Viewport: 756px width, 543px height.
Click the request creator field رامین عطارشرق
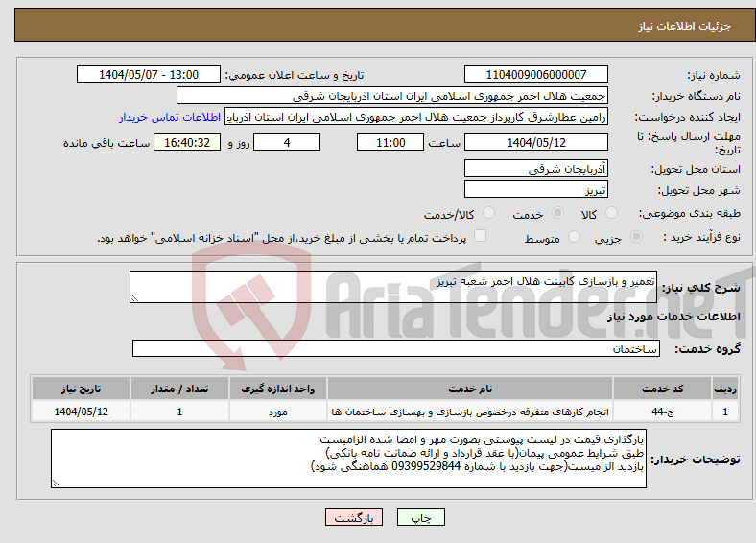point(416,117)
